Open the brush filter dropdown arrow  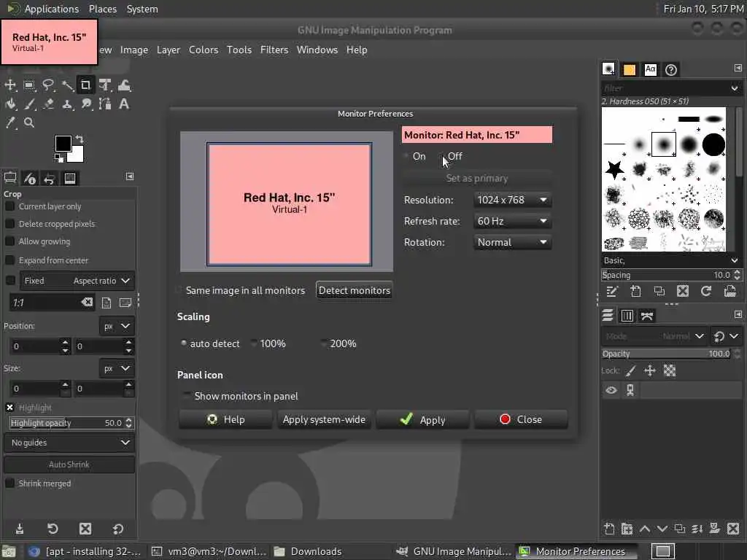[x=734, y=88]
